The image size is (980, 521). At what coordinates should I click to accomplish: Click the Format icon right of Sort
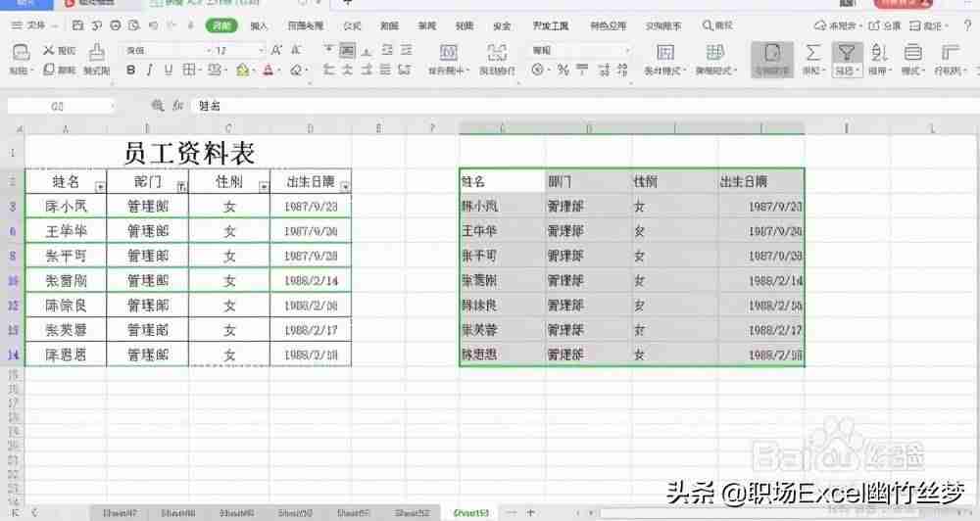913,53
